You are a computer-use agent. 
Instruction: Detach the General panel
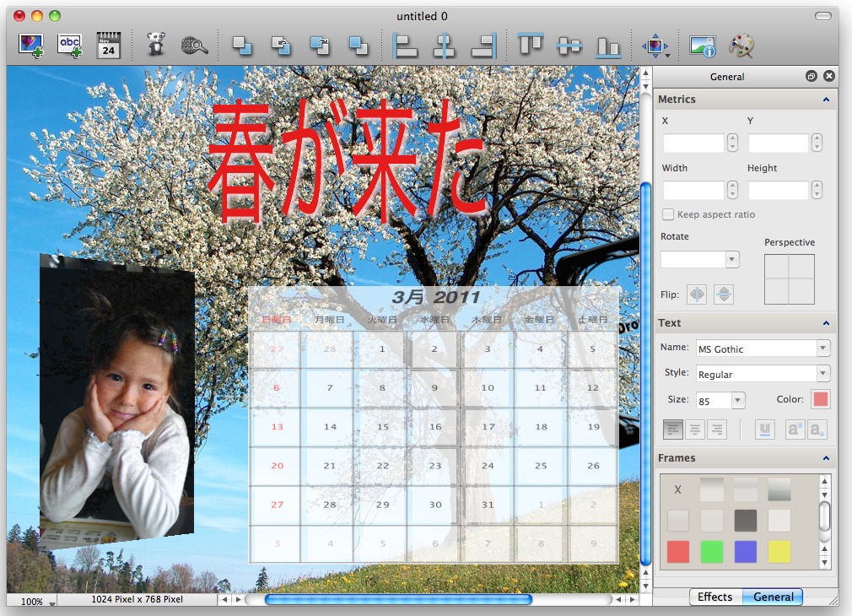[x=812, y=76]
